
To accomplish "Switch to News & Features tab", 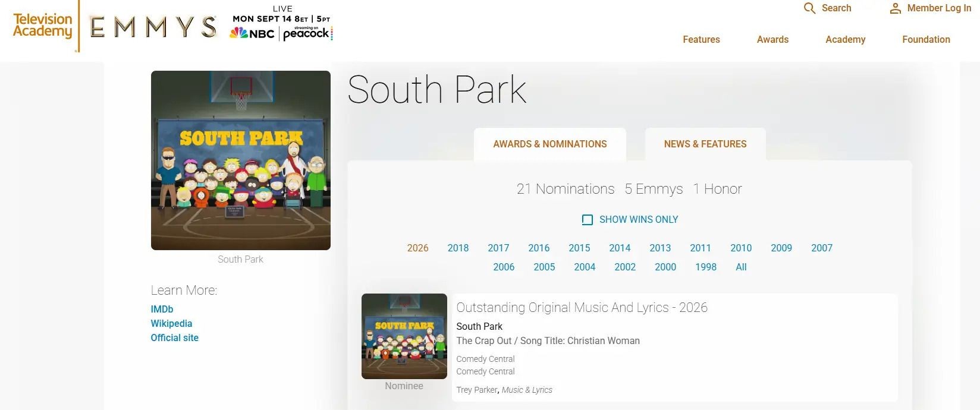I will tap(705, 144).
